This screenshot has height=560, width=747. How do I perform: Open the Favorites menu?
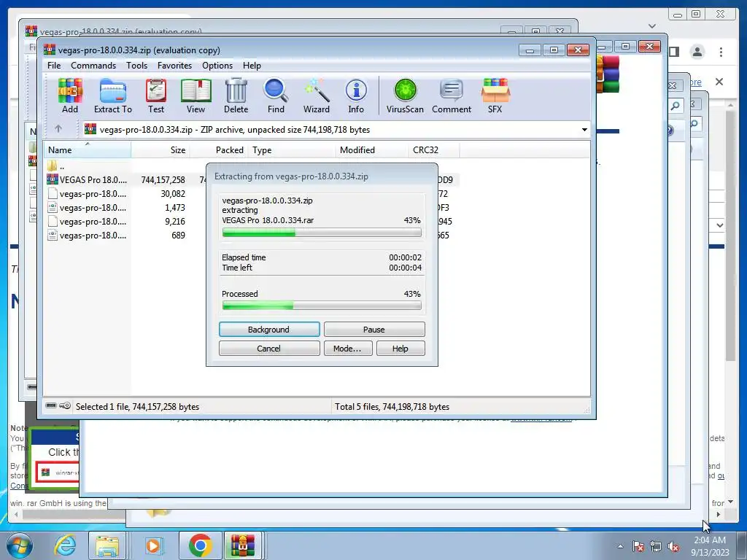tap(174, 65)
